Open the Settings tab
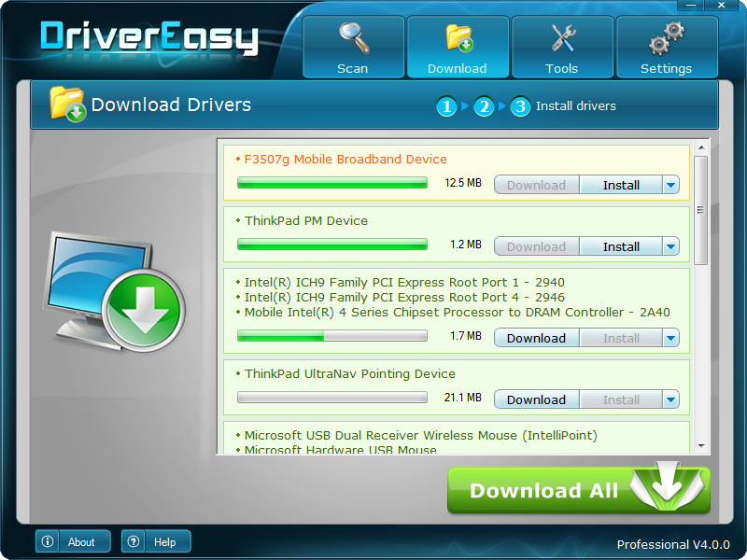The width and height of the screenshot is (747, 560). (667, 47)
